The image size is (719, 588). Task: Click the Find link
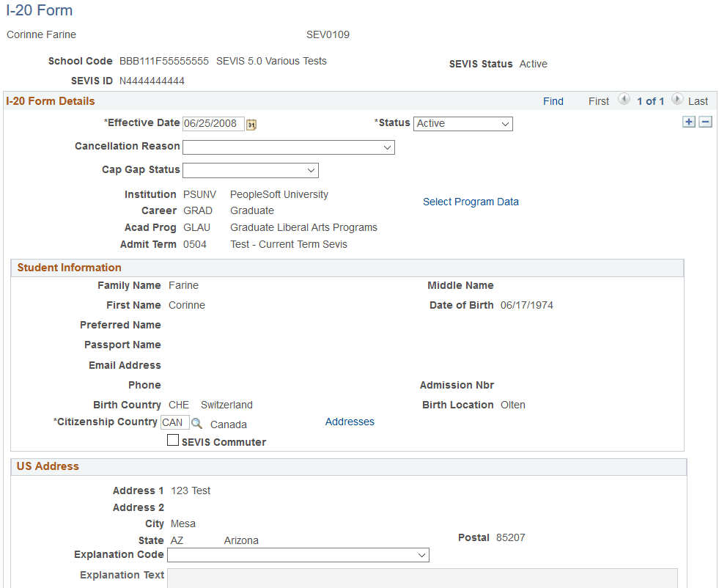pos(553,101)
